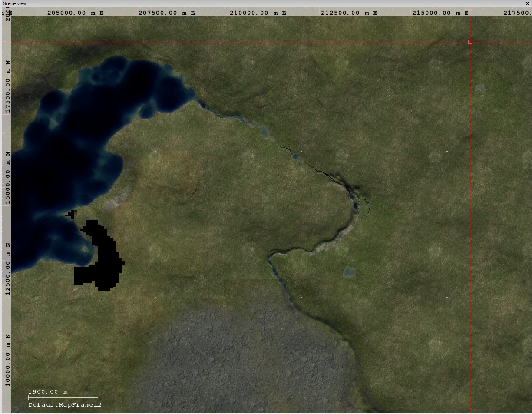Click the 215000.00 m E ruler label
532x414 pixels.
tap(440, 13)
